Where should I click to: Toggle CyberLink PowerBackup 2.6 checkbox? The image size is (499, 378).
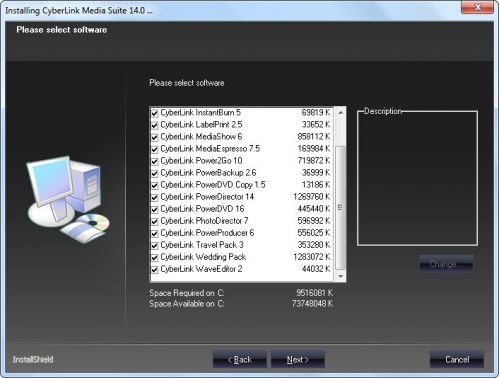click(154, 173)
